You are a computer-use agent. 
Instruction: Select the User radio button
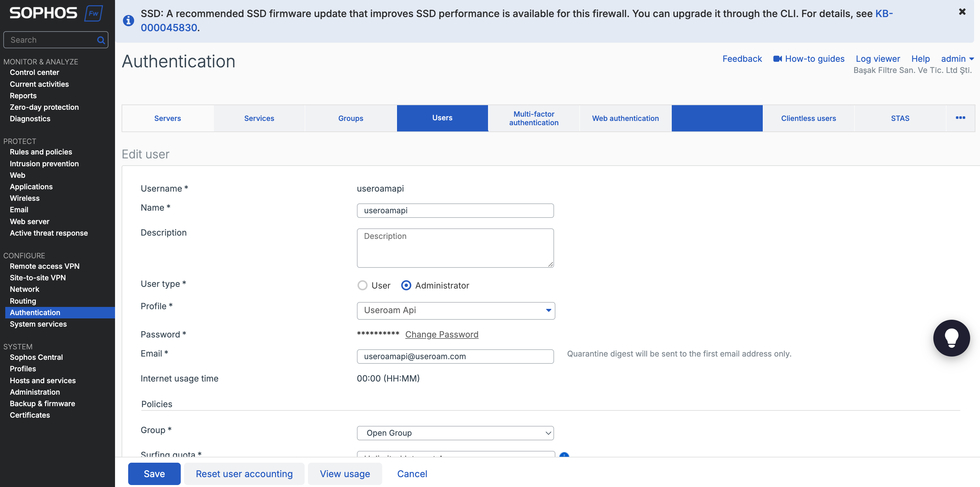tap(362, 285)
